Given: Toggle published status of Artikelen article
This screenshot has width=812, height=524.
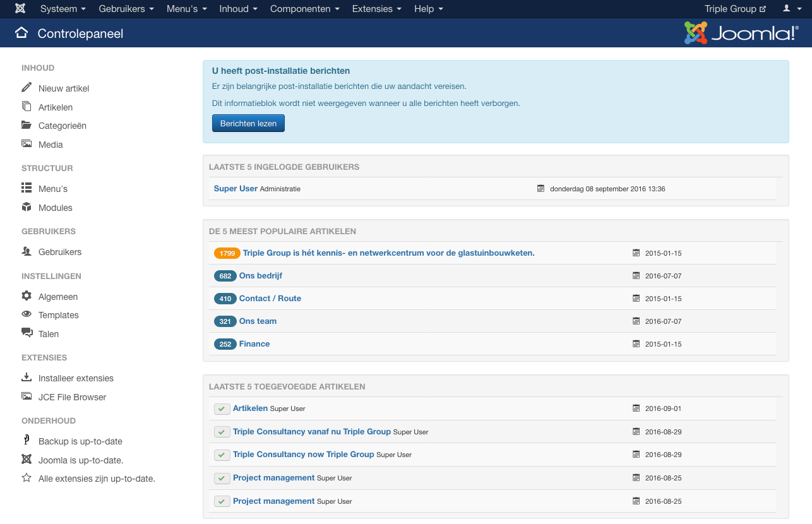Looking at the screenshot, I should point(222,409).
